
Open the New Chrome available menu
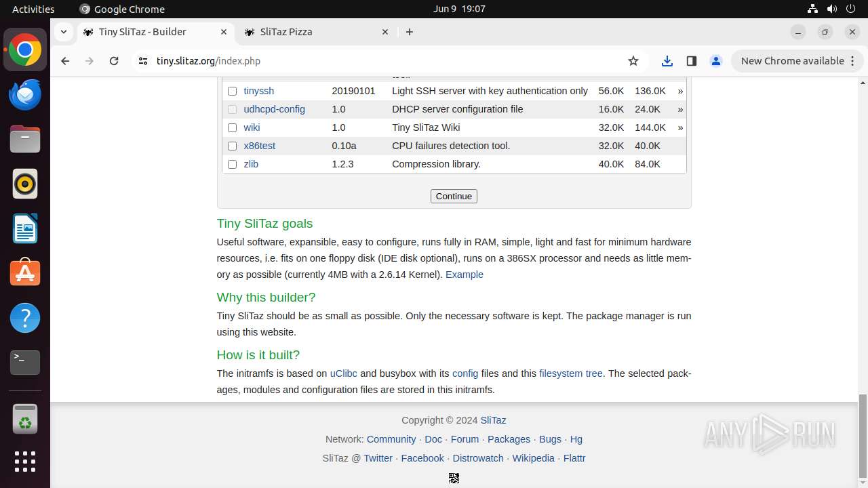[797, 61]
